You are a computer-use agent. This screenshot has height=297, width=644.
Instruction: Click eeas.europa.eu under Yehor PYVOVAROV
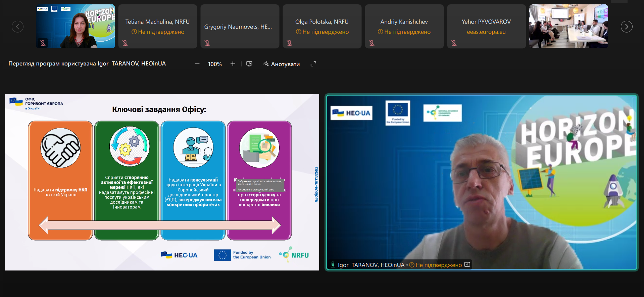point(486,32)
